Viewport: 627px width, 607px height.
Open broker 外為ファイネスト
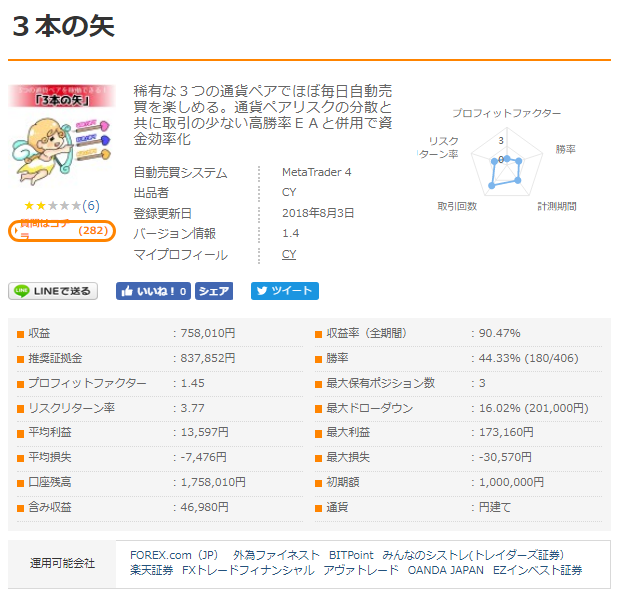[276, 555]
